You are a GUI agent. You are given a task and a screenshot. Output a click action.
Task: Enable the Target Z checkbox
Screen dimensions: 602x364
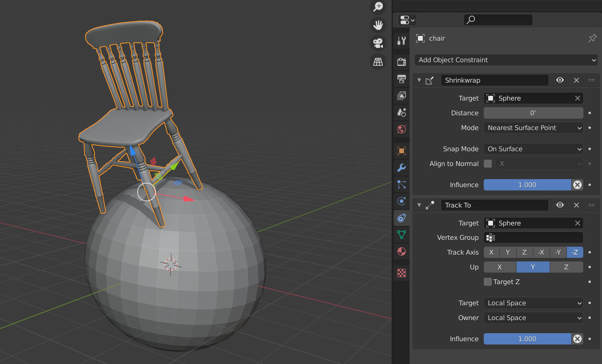click(488, 282)
